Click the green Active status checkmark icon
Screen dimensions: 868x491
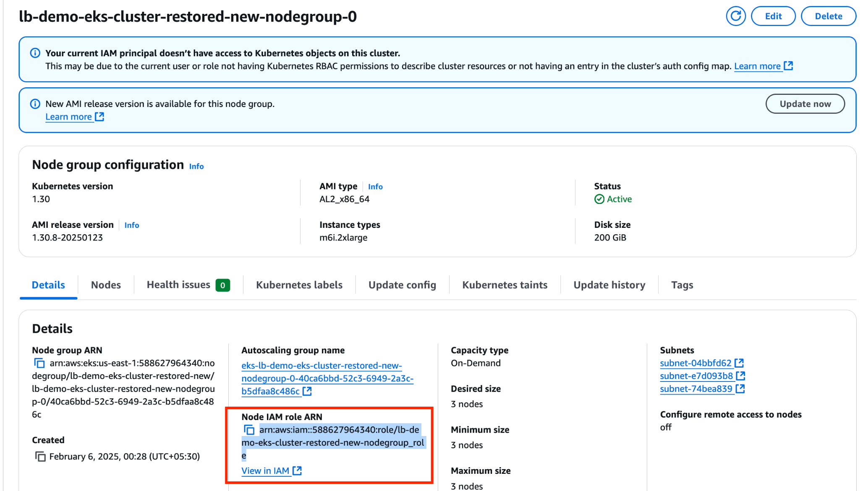pos(599,199)
